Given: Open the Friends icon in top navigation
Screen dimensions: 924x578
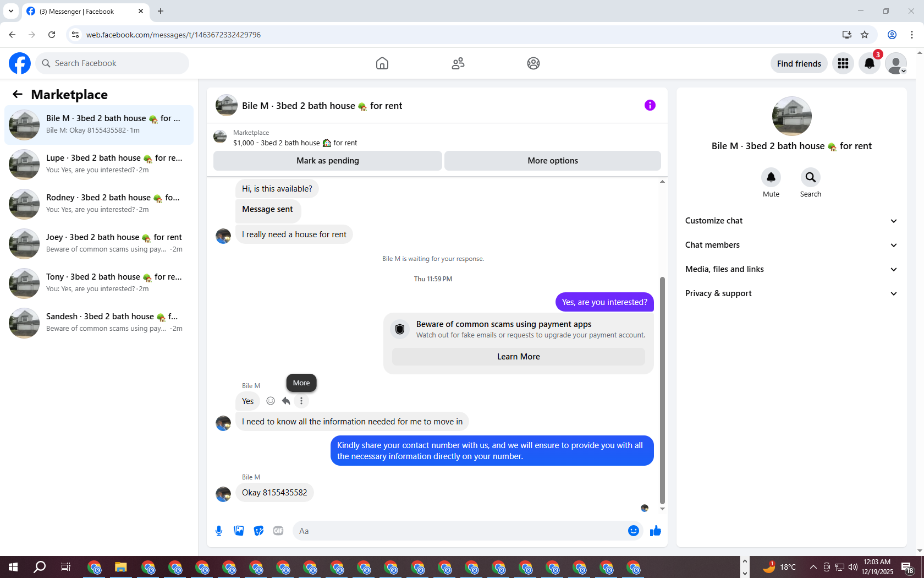Looking at the screenshot, I should [458, 63].
